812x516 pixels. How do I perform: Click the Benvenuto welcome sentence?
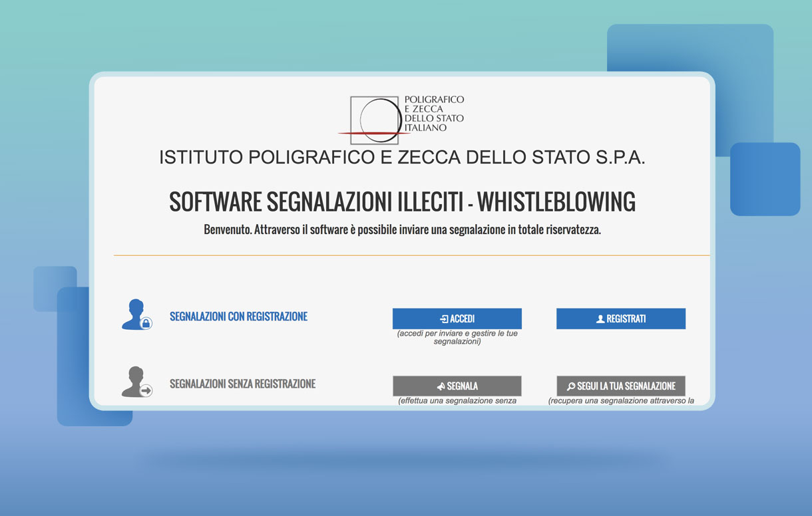(x=402, y=231)
